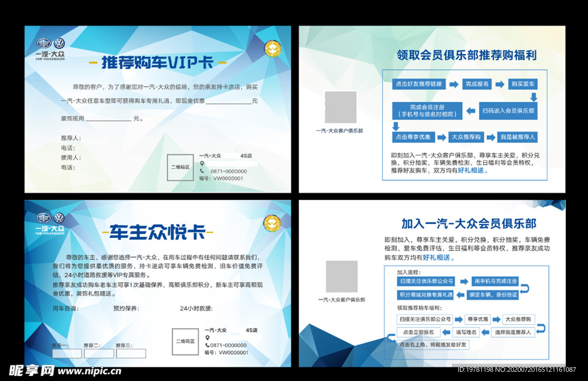The image size is (588, 381).
Task: Click the location pin icon on the 车主众悦卡 card
Action: point(207,338)
